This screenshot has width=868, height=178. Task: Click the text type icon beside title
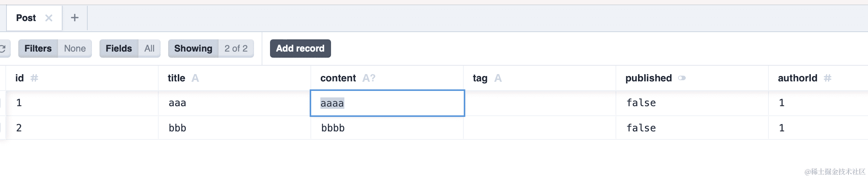tap(195, 78)
